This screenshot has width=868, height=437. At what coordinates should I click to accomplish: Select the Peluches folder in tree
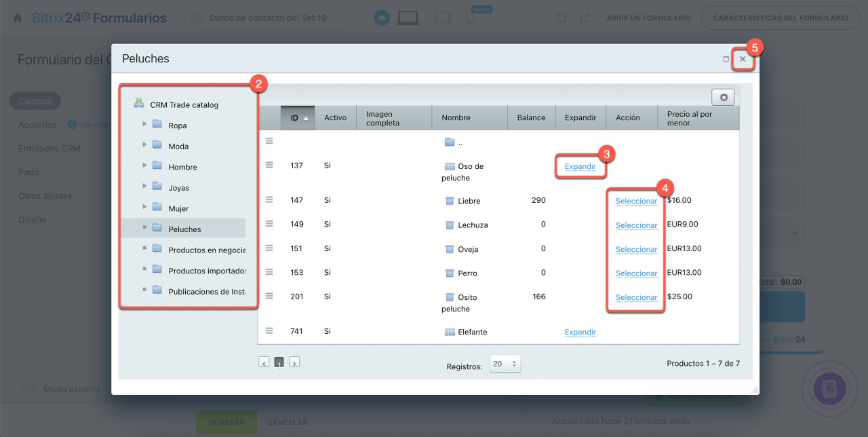[x=184, y=229]
